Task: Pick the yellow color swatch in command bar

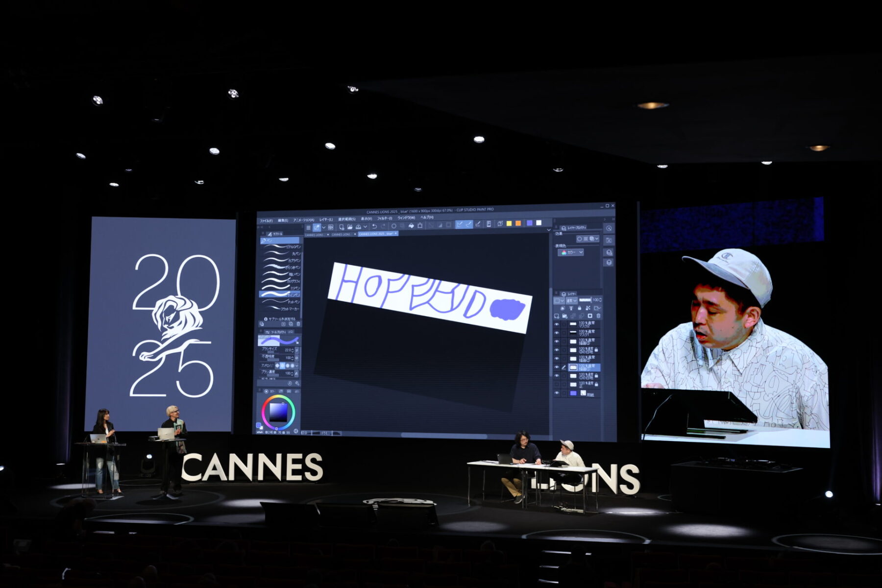Action: click(x=509, y=223)
